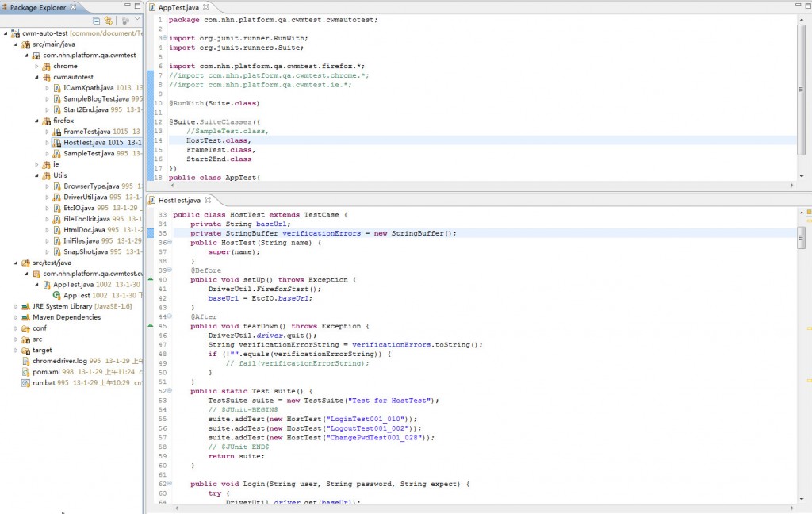The height and width of the screenshot is (514, 812).
Task: Collapse the com.nhn.platform.qa.cwmtest package
Action: (26, 55)
